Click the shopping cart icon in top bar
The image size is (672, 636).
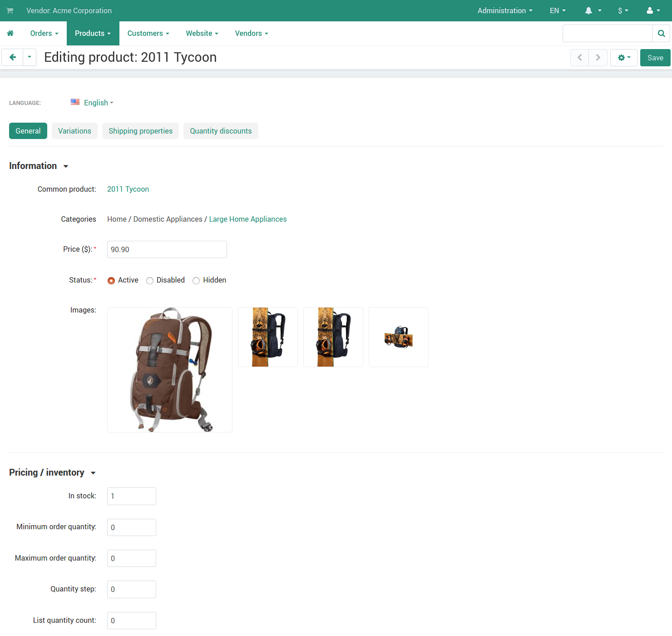[x=10, y=10]
